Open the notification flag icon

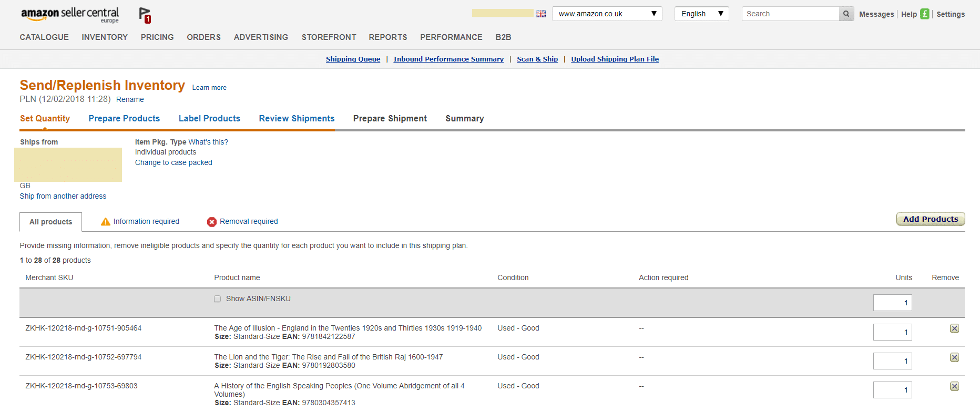145,15
